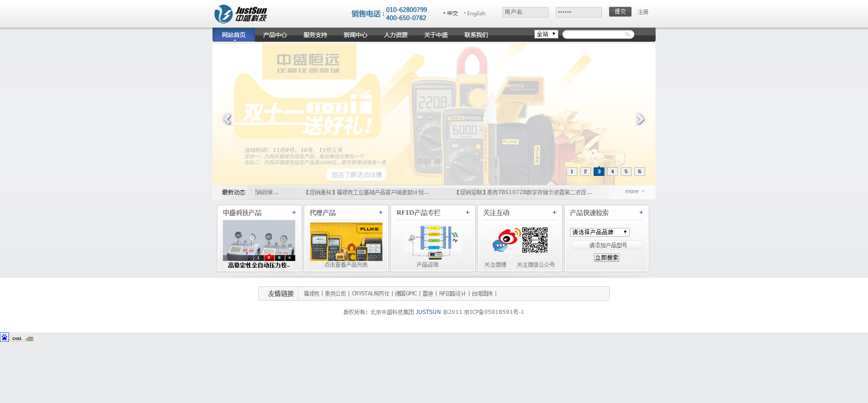Screen dimensions: 868x403
Task: Switch language to 中文
Action: (453, 14)
